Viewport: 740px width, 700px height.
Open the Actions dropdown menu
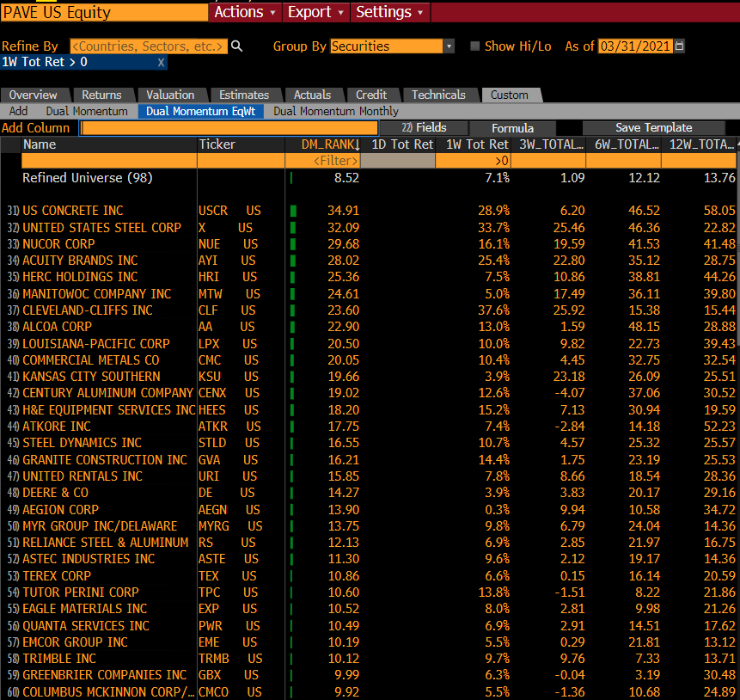pos(245,12)
